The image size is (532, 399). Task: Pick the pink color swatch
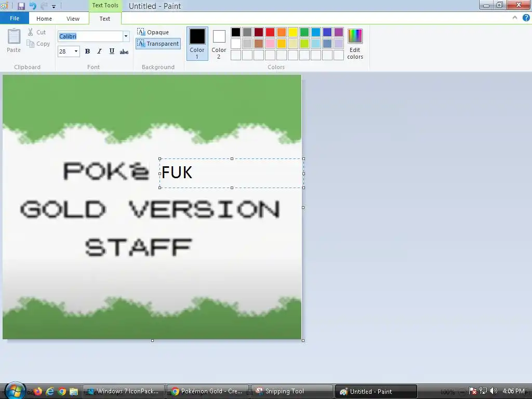[270, 44]
